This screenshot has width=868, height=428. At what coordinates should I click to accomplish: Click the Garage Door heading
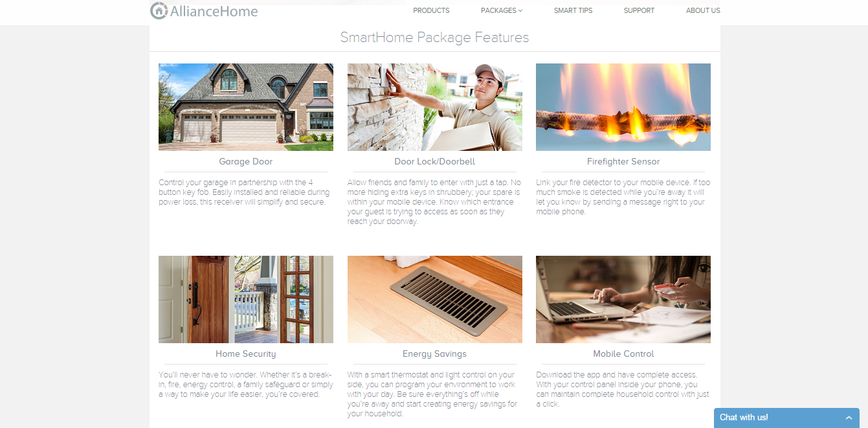pyautogui.click(x=246, y=161)
